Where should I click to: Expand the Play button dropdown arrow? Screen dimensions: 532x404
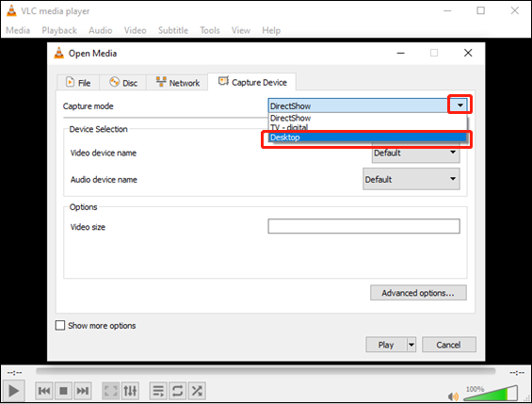point(411,345)
